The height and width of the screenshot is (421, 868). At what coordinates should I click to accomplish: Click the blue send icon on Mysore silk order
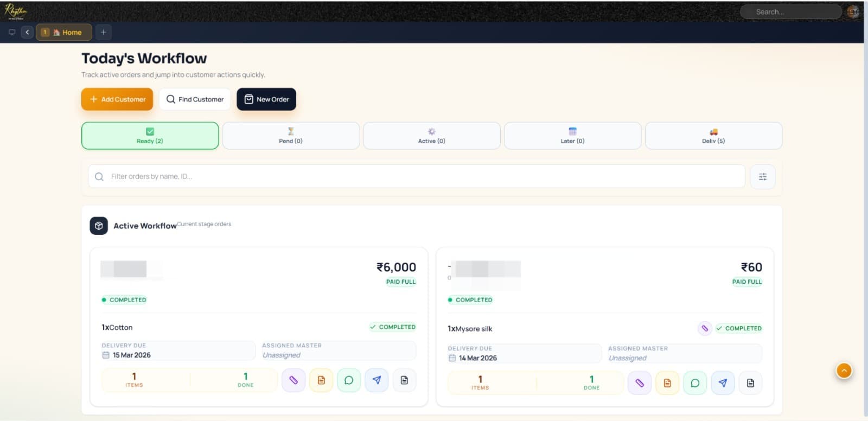[723, 383]
